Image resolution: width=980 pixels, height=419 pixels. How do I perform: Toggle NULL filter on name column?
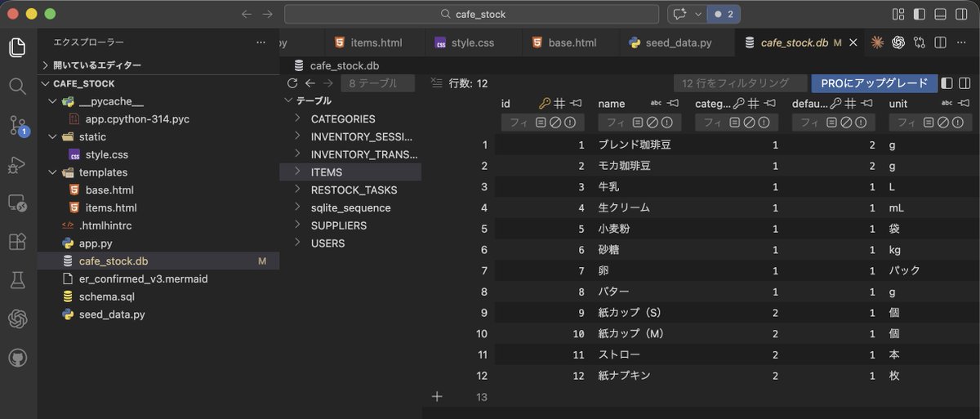(x=652, y=123)
